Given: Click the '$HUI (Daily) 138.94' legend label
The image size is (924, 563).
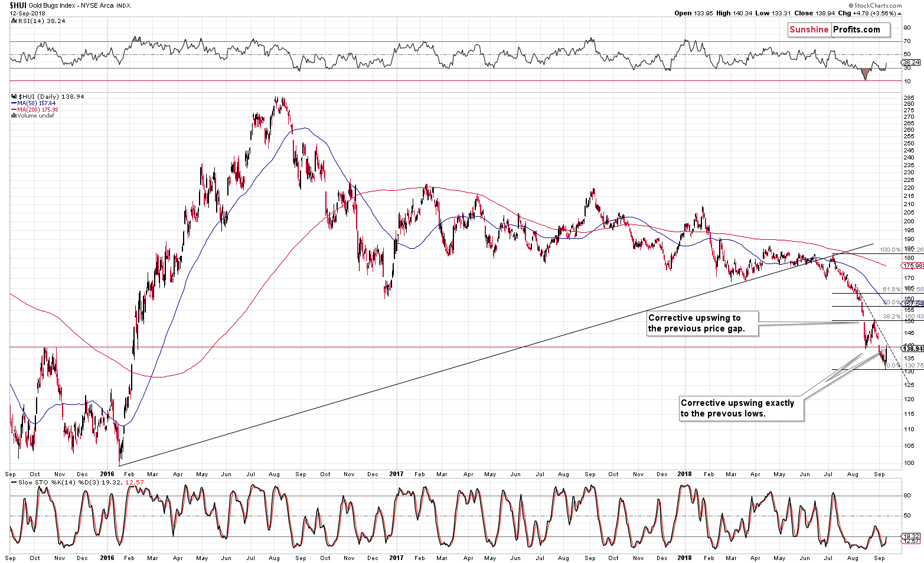Looking at the screenshot, I should 51,96.
